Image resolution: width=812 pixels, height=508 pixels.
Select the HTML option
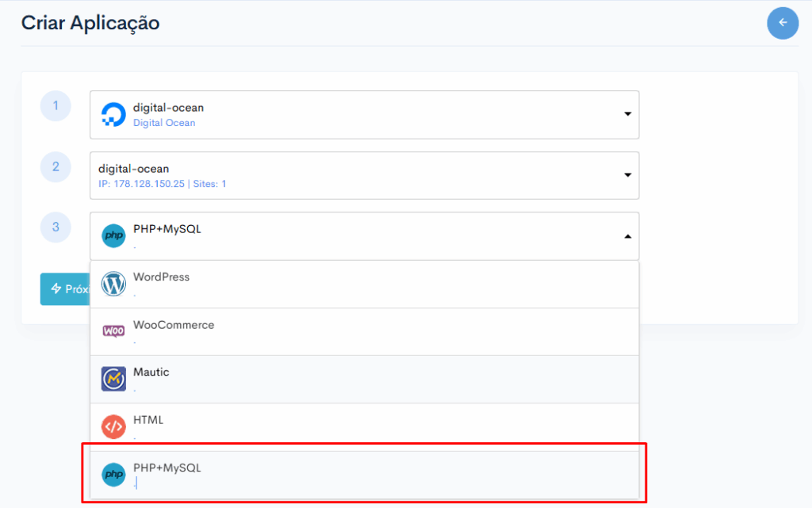tap(365, 427)
